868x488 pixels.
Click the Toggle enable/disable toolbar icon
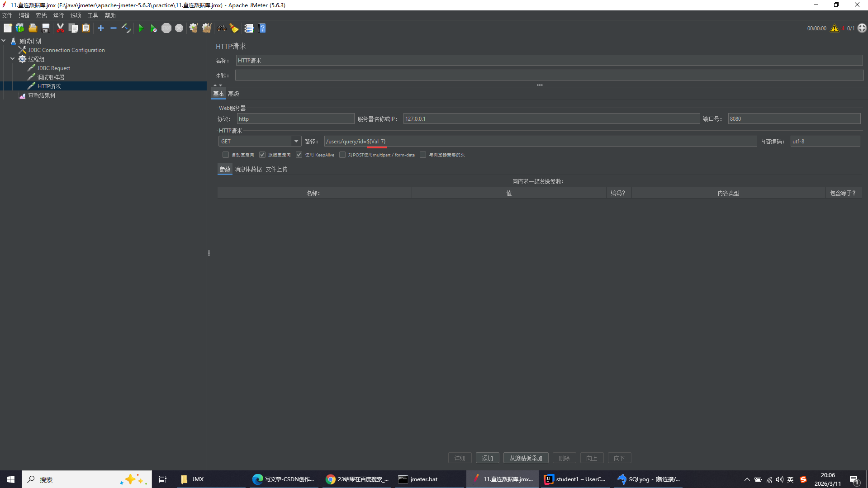click(x=126, y=28)
